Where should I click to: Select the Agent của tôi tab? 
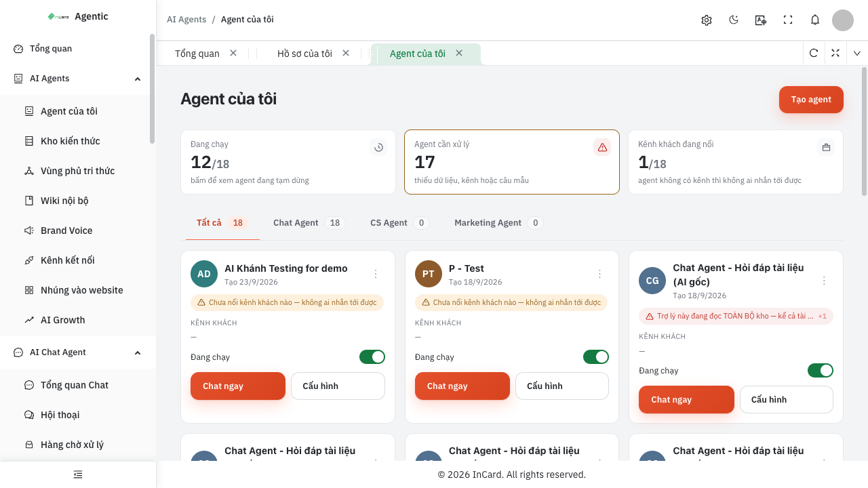point(418,54)
